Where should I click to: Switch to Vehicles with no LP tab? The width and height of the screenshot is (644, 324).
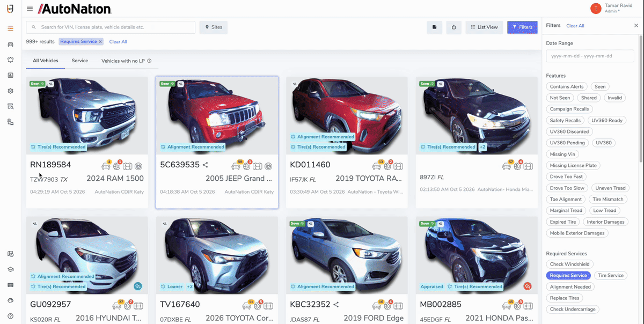tap(123, 61)
